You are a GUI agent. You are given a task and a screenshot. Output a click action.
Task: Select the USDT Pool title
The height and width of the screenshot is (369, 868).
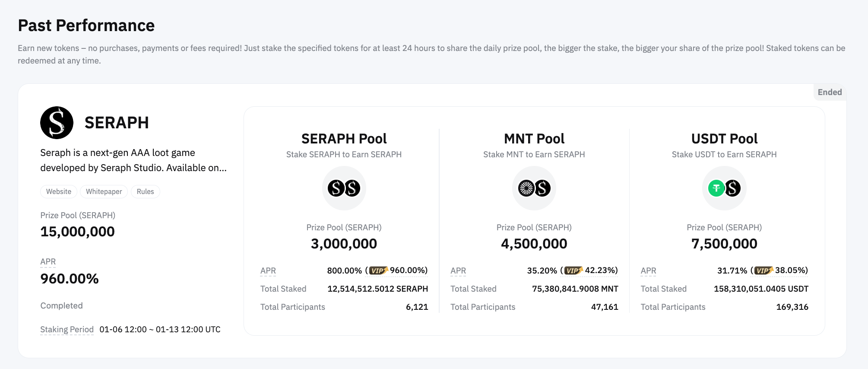click(724, 139)
